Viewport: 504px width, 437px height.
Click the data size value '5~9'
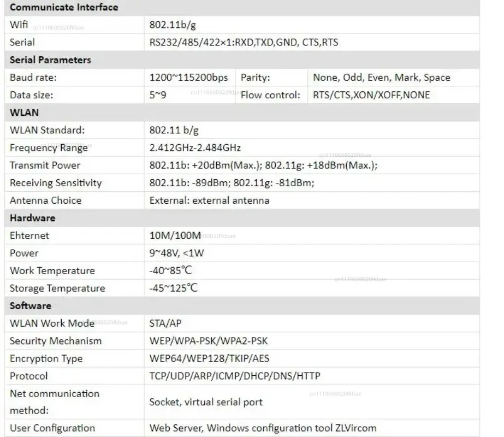[158, 95]
